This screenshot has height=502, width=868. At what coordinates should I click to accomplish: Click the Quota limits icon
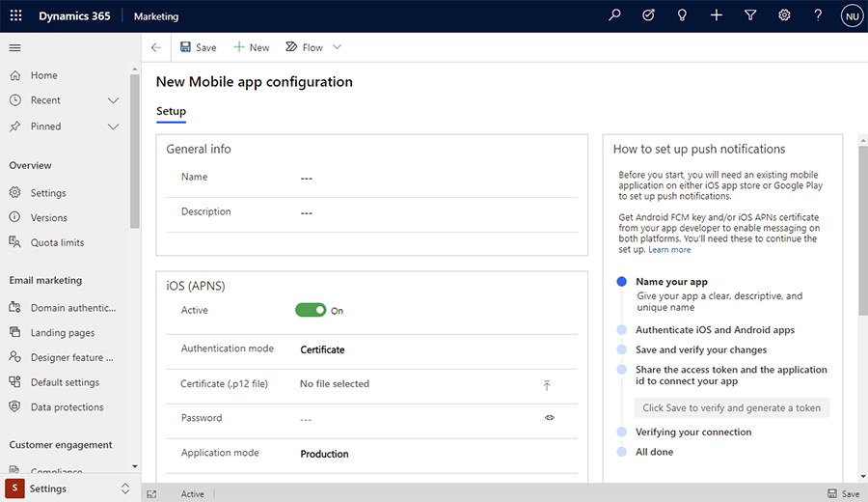click(14, 242)
